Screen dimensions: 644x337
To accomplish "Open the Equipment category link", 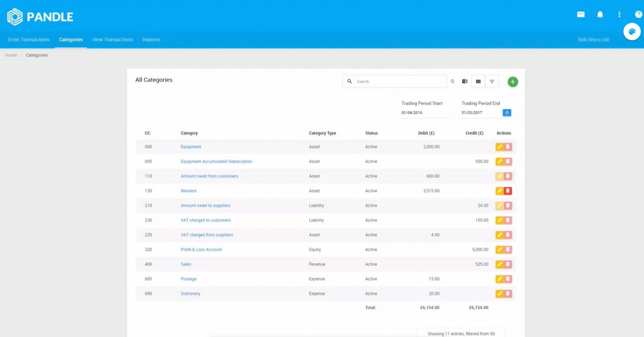I will click(x=192, y=146).
